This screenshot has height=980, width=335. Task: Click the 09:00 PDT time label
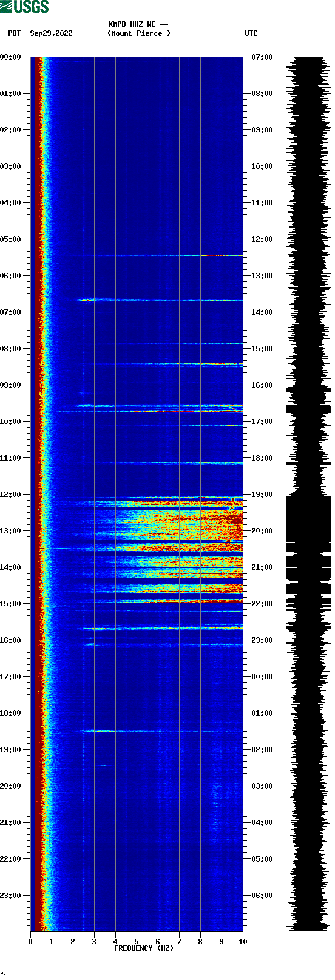[11, 385]
